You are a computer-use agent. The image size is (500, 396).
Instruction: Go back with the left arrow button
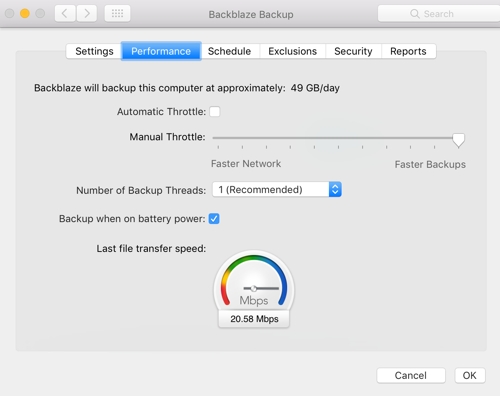tap(65, 14)
